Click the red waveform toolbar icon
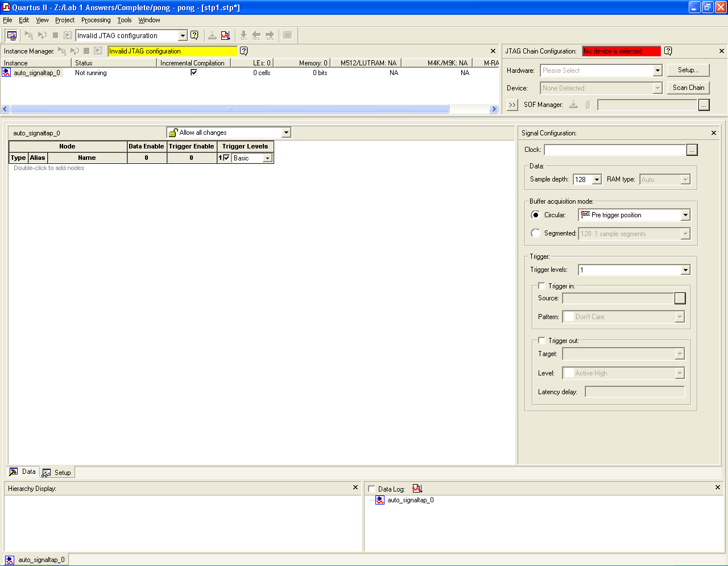 (x=226, y=35)
